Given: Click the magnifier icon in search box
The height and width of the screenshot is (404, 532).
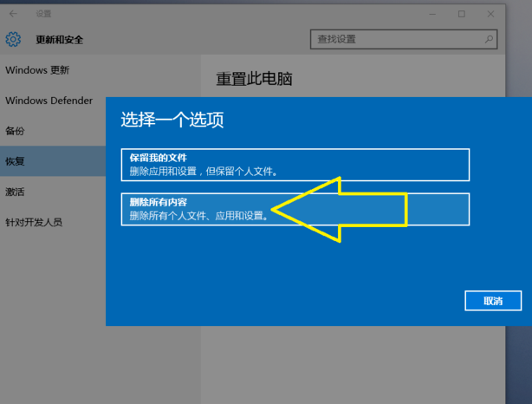Looking at the screenshot, I should tap(490, 39).
